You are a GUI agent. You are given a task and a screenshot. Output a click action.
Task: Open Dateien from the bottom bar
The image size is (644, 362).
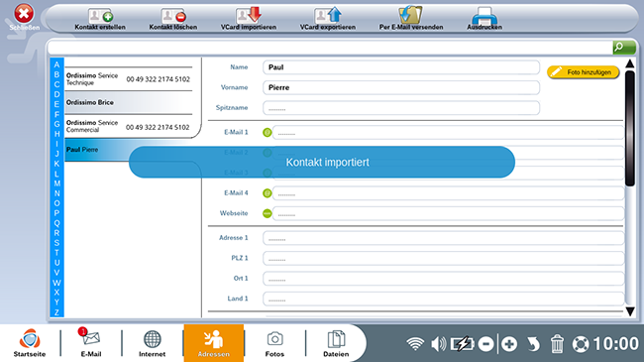point(336,343)
